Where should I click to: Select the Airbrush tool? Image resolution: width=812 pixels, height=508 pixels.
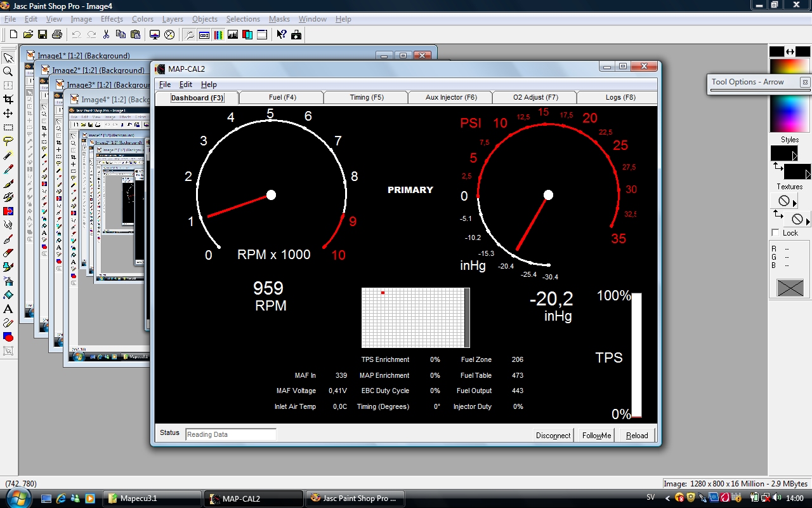click(8, 281)
